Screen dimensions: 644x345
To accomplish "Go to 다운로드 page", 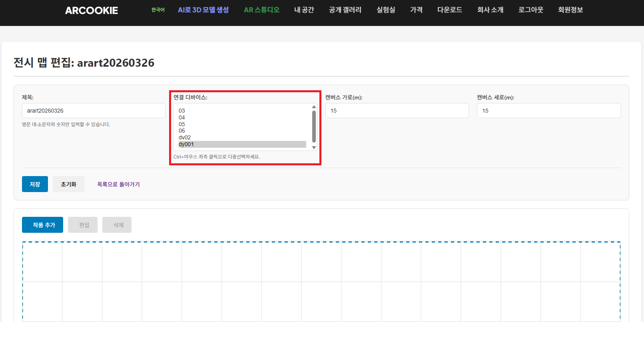I will 450,10.
